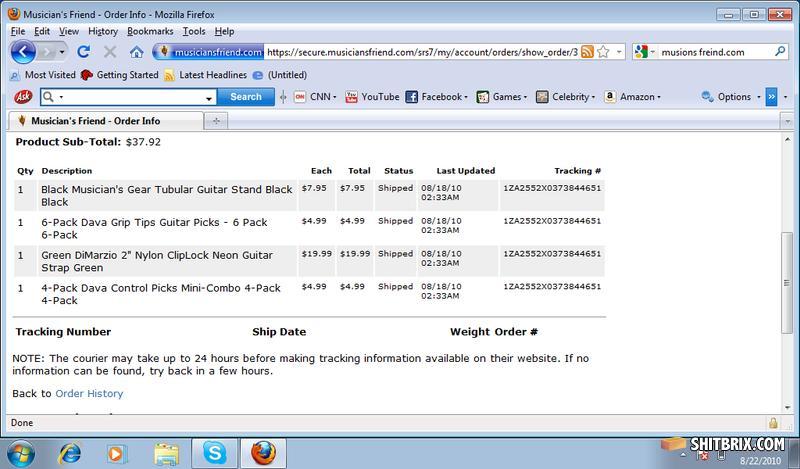Click the Forward arrow button

point(47,52)
